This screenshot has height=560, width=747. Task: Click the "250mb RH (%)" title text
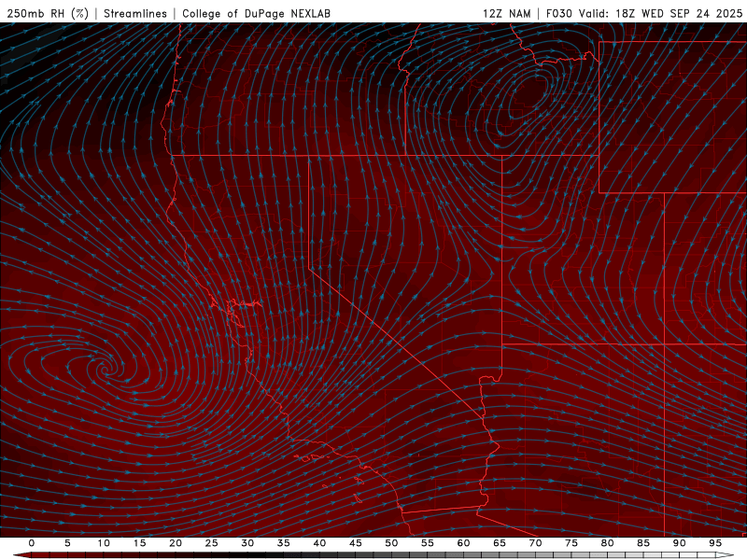[x=48, y=13]
